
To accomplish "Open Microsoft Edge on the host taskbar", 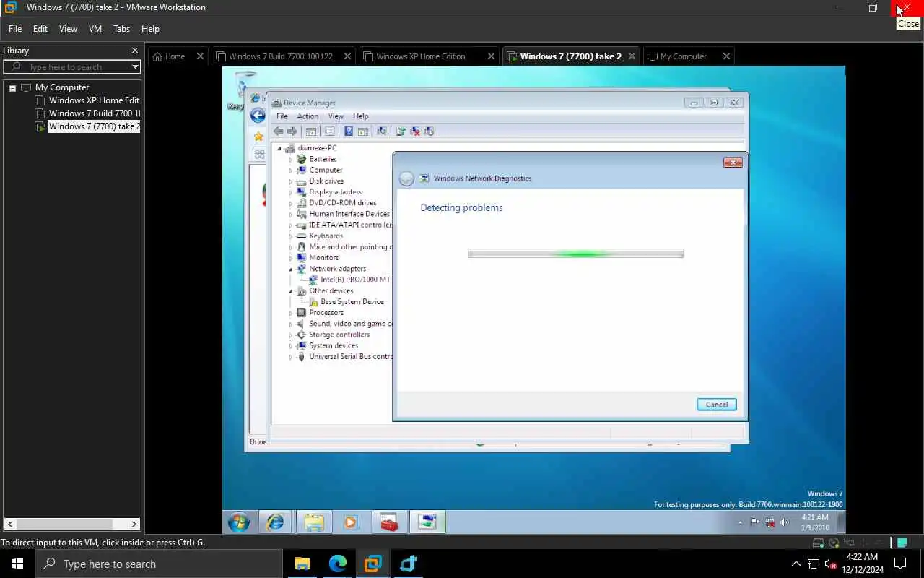I will click(338, 564).
